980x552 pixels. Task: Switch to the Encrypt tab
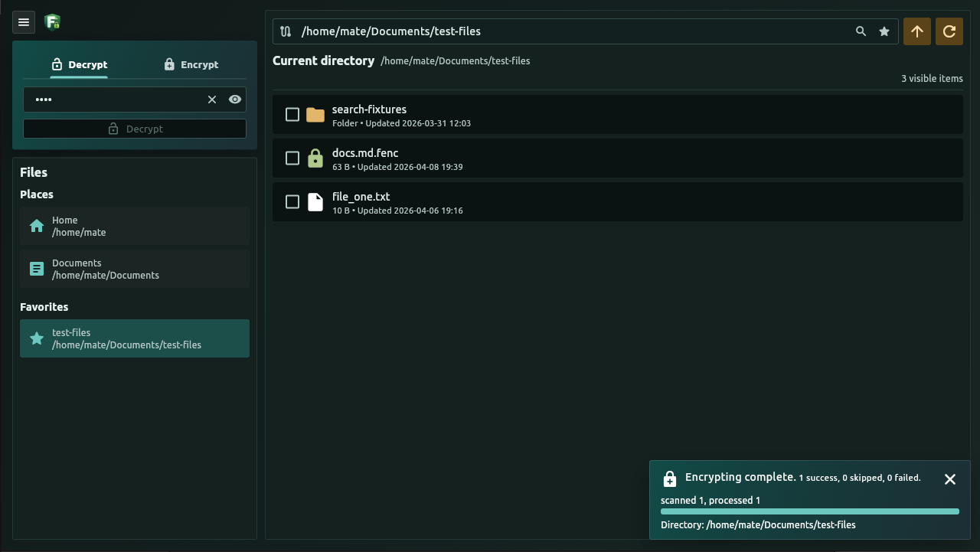(191, 64)
